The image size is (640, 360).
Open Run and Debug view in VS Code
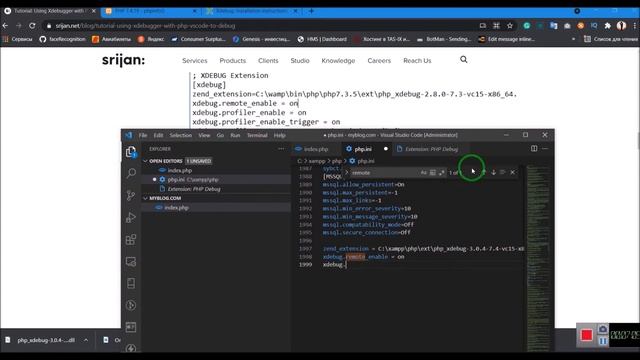(131, 217)
